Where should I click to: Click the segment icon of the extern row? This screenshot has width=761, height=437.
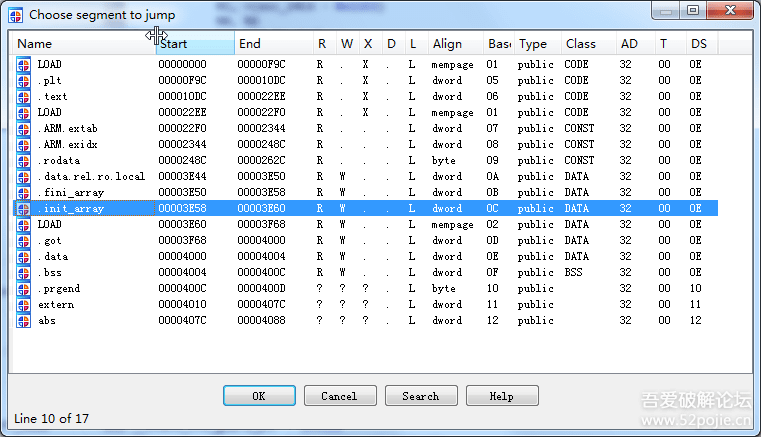[23, 305]
